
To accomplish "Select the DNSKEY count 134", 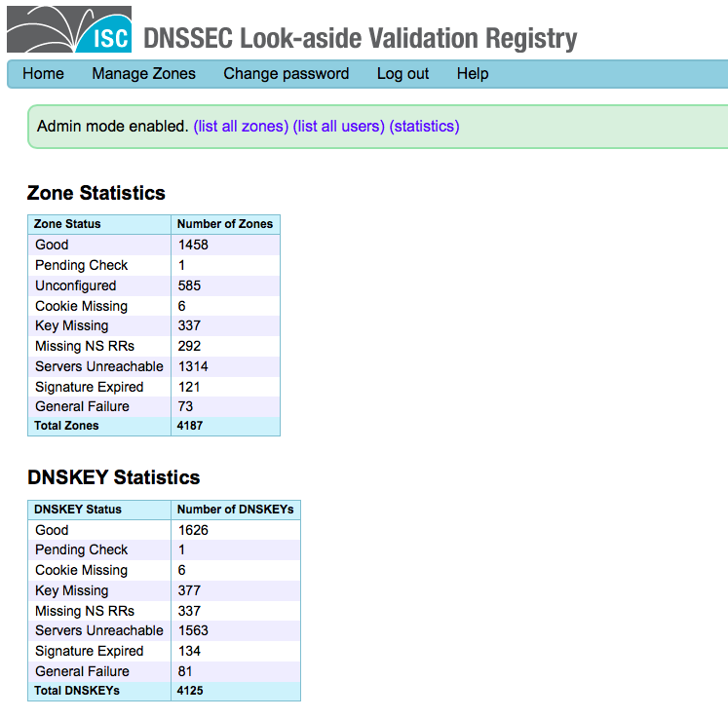I will click(x=189, y=651).
